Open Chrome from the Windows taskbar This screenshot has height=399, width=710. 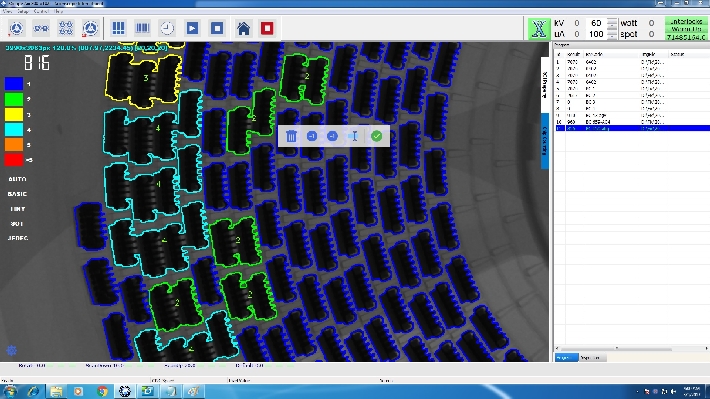tap(102, 391)
